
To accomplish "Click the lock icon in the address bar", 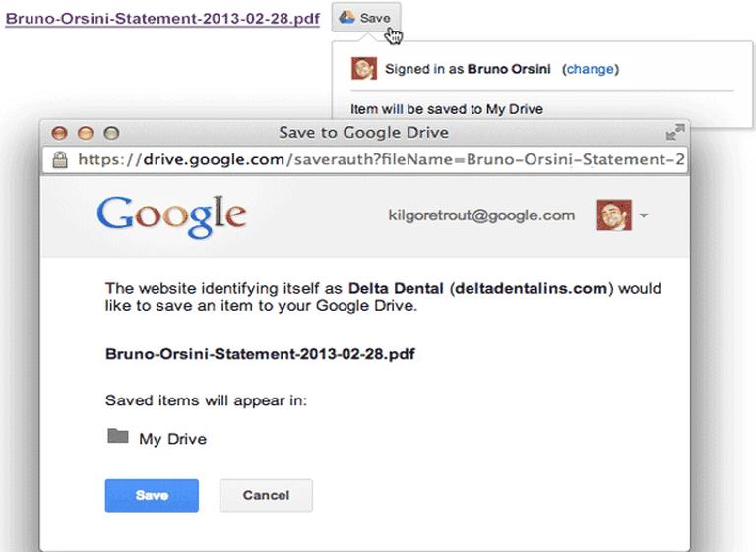I will tap(60, 159).
